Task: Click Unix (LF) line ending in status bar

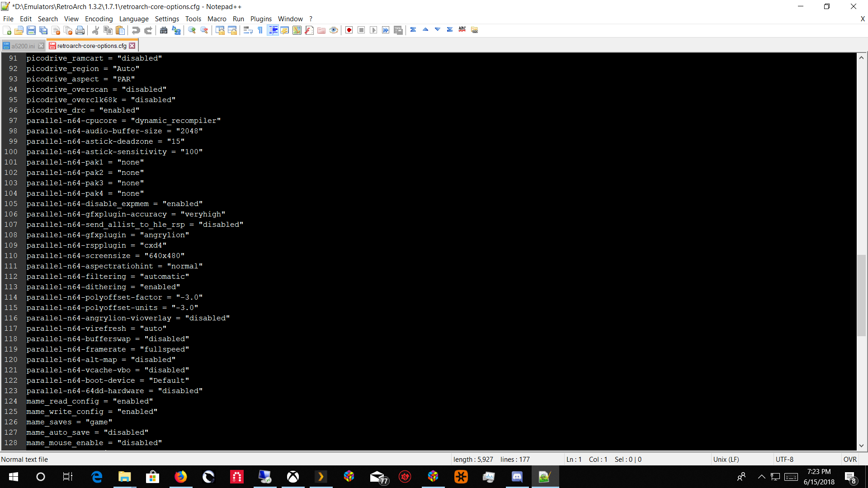Action: 726,460
